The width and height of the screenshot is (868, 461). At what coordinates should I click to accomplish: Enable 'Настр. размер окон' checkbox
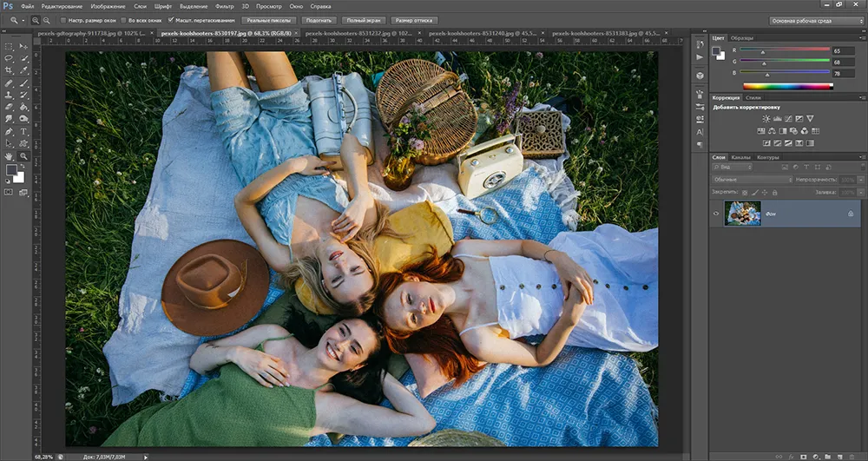coord(63,20)
